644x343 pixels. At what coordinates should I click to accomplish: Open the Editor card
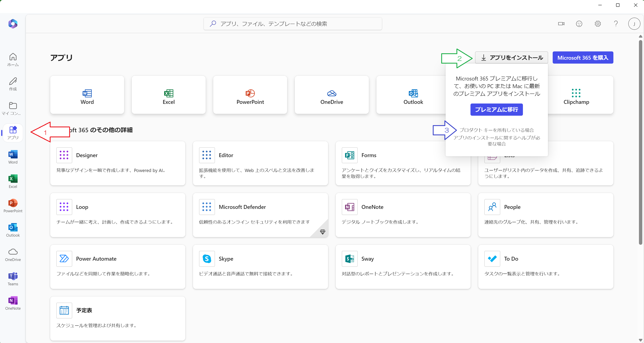[x=260, y=163]
